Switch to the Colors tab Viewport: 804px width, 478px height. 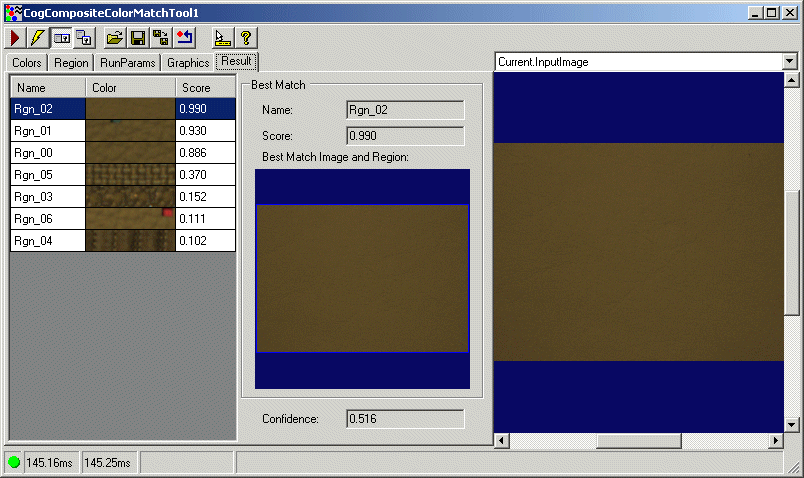(x=27, y=63)
